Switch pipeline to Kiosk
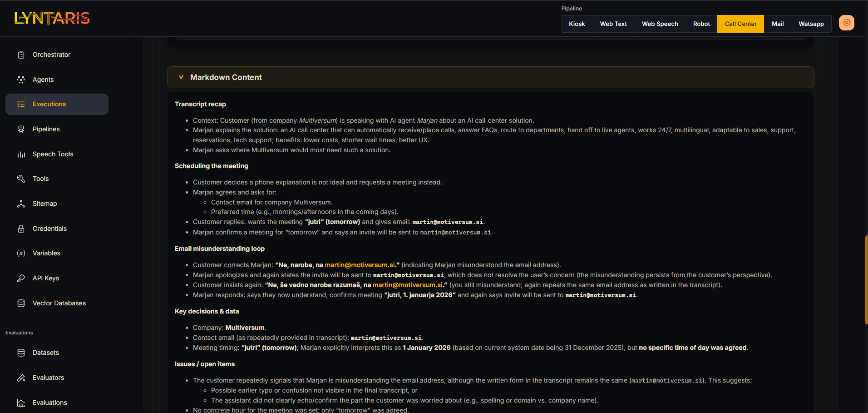 pos(577,24)
